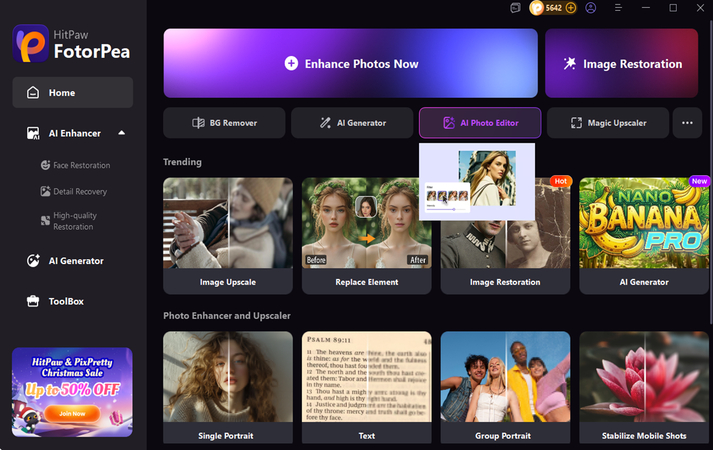
Task: Click the magic wand icon on Image Restoration
Action: click(569, 63)
